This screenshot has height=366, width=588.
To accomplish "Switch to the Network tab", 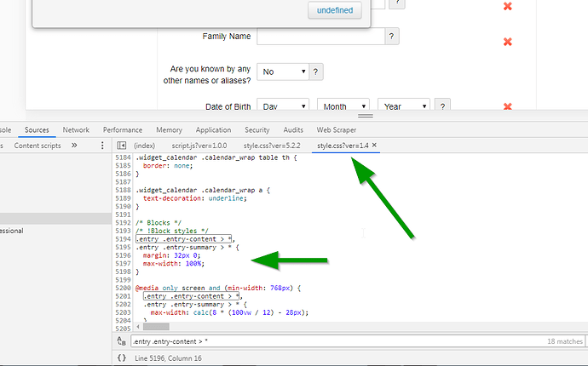I will pyautogui.click(x=76, y=130).
